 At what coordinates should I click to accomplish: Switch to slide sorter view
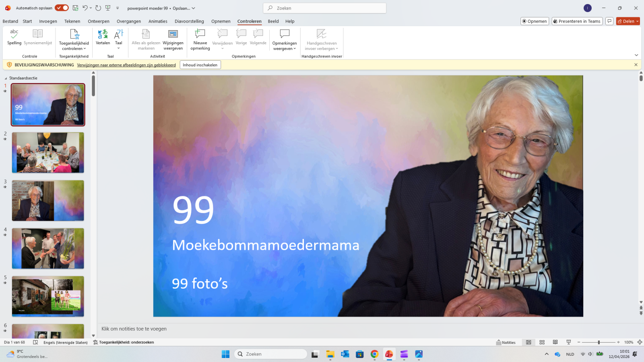tap(542, 342)
